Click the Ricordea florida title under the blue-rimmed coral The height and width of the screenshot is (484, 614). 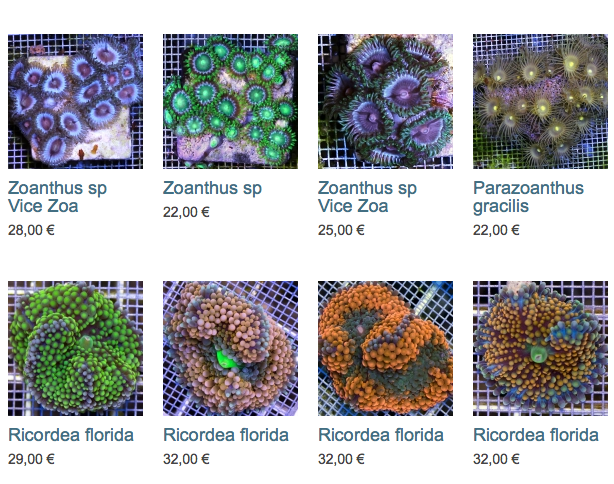tap(536, 435)
